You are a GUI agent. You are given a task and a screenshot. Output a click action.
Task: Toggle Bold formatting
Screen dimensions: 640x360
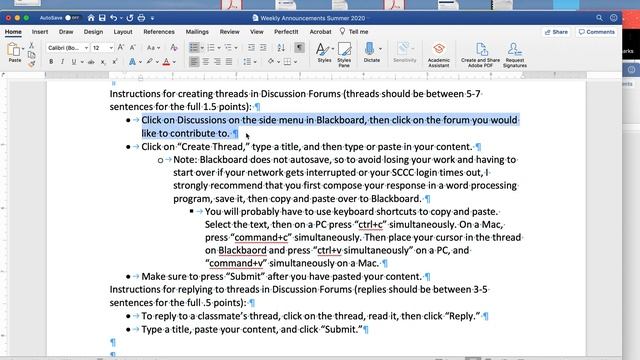pos(51,62)
